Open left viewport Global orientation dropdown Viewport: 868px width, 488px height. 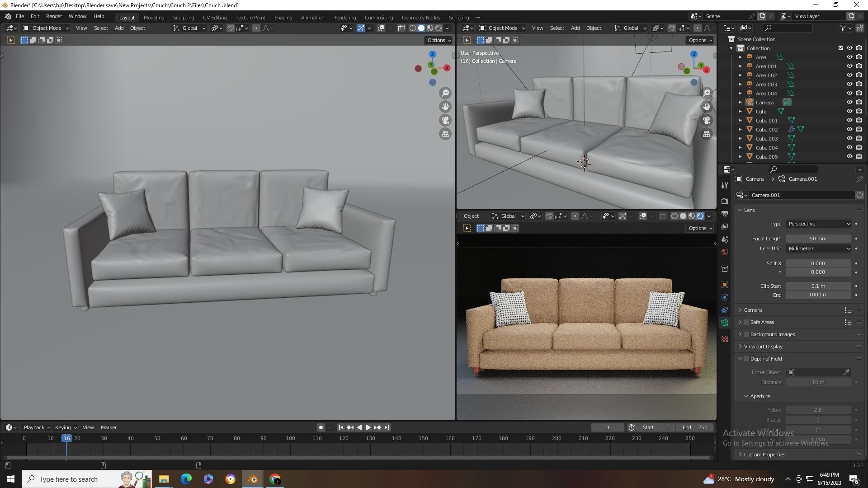tap(189, 28)
